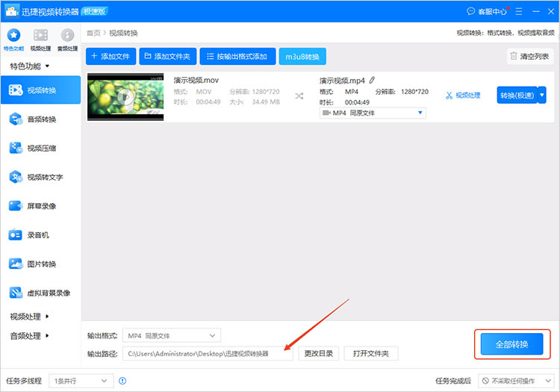Image resolution: width=560 pixels, height=392 pixels.
Task: Click the info icon beside 任务多线程
Action: [x=122, y=381]
